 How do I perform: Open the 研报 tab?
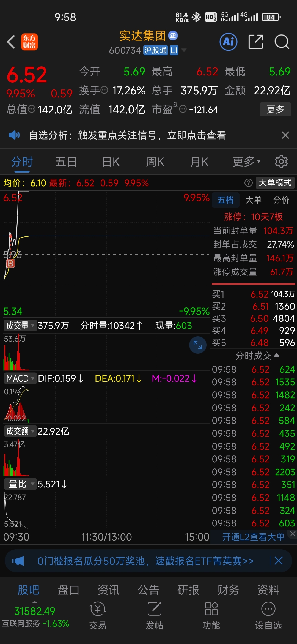188,590
